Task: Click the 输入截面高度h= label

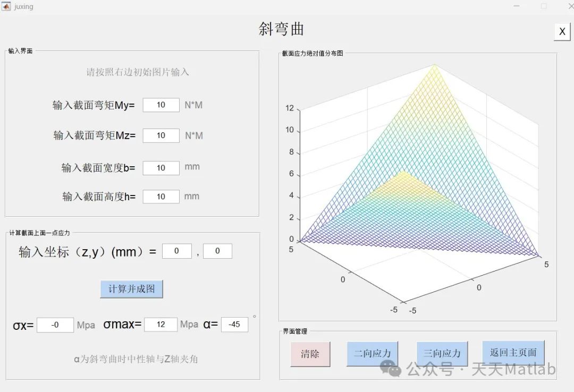Action: tap(99, 197)
